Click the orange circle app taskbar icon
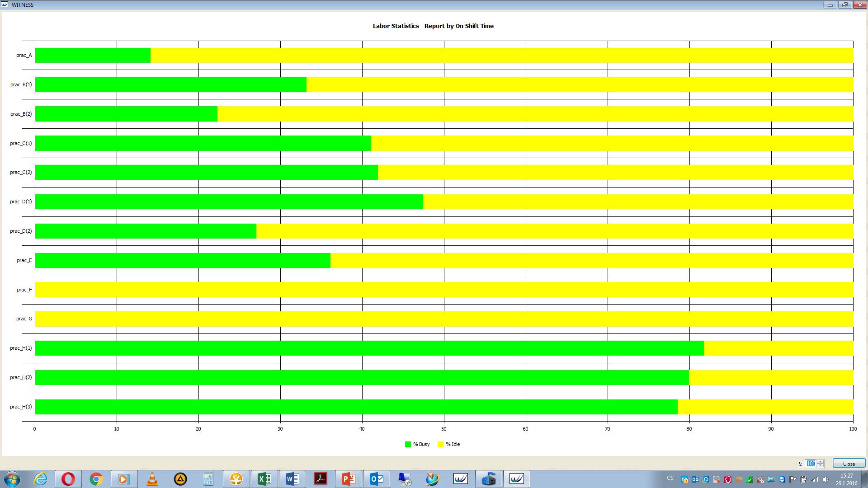Image resolution: width=868 pixels, height=488 pixels. coord(236,479)
